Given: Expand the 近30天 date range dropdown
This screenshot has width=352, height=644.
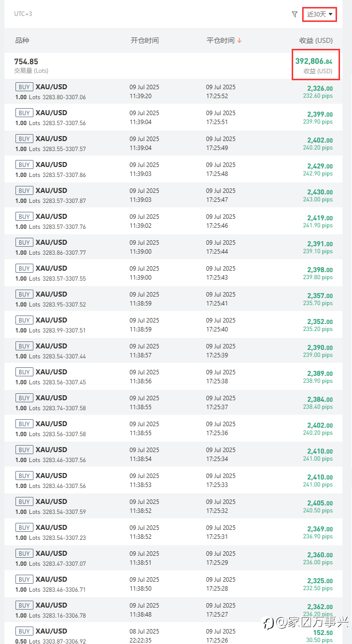Looking at the screenshot, I should pyautogui.click(x=320, y=14).
